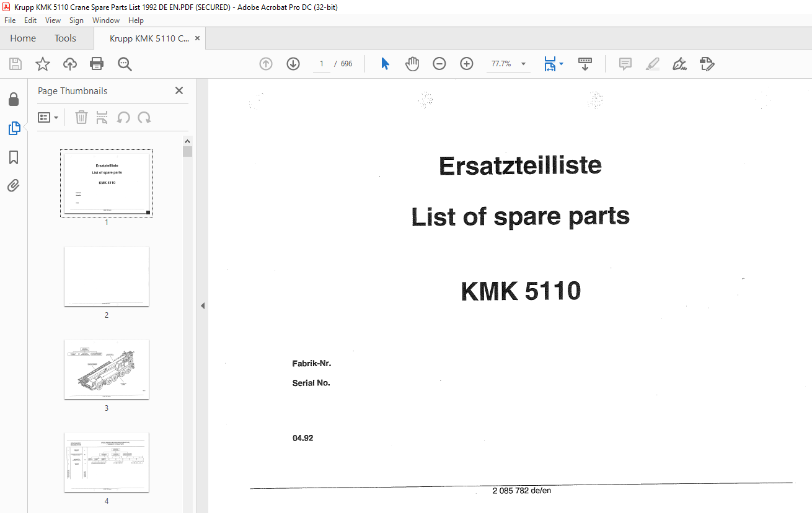The image size is (812, 513).
Task: Click the '2 085 782 de/en' footer text
Action: click(522, 491)
